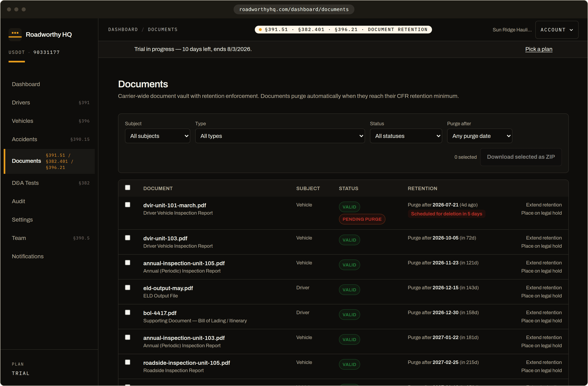Extend retention for bol-4417.pdf

click(544, 313)
